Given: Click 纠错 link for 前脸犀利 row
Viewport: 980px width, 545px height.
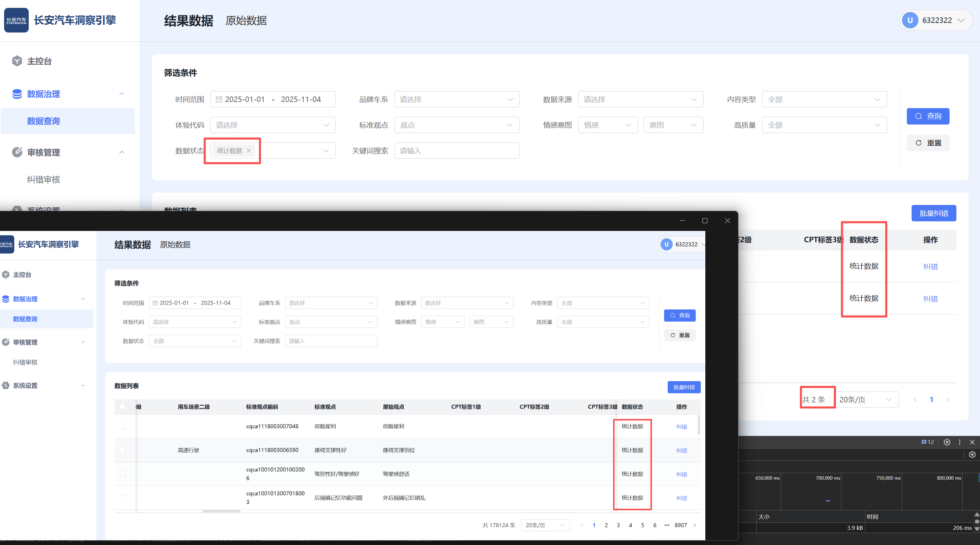Looking at the screenshot, I should click(681, 427).
